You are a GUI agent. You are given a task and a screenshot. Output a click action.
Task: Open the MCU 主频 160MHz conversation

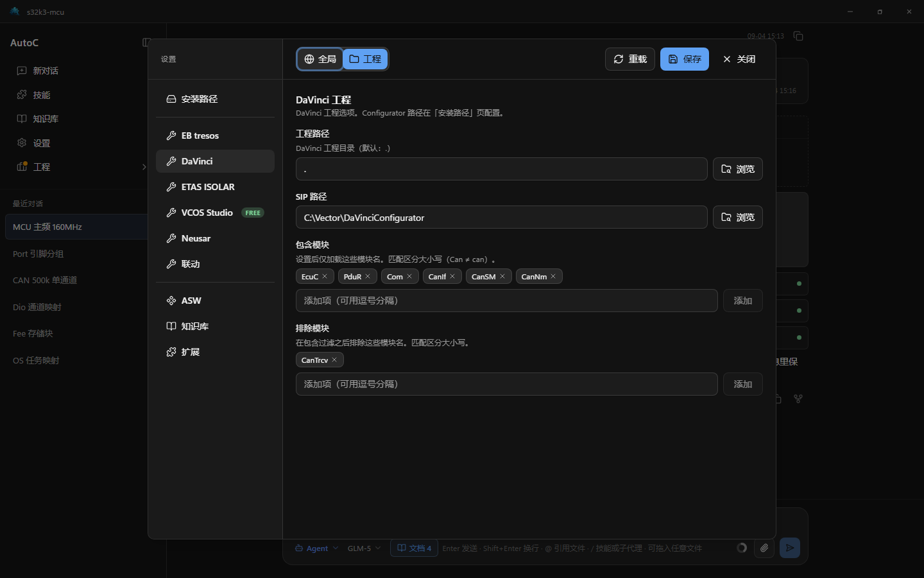76,227
